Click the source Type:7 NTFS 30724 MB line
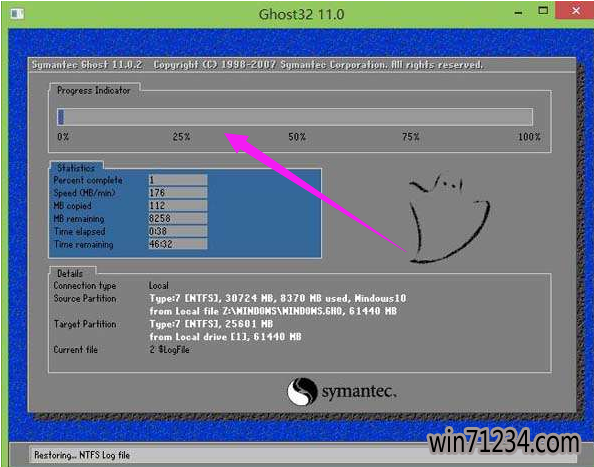594x467 pixels. click(x=278, y=298)
